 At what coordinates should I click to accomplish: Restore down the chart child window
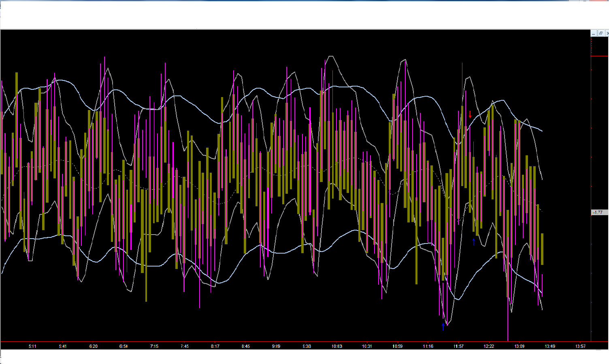point(601,33)
